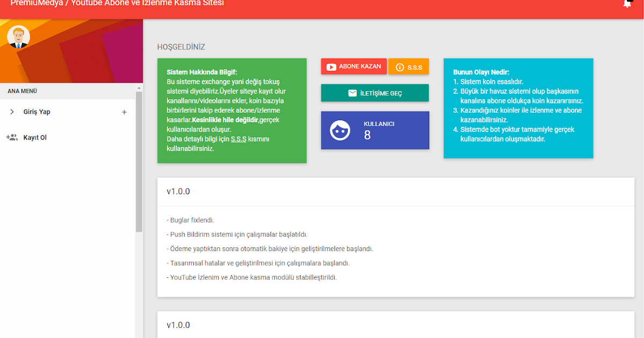Click the KULLANICI count value 8
The width and height of the screenshot is (644, 338).
367,135
